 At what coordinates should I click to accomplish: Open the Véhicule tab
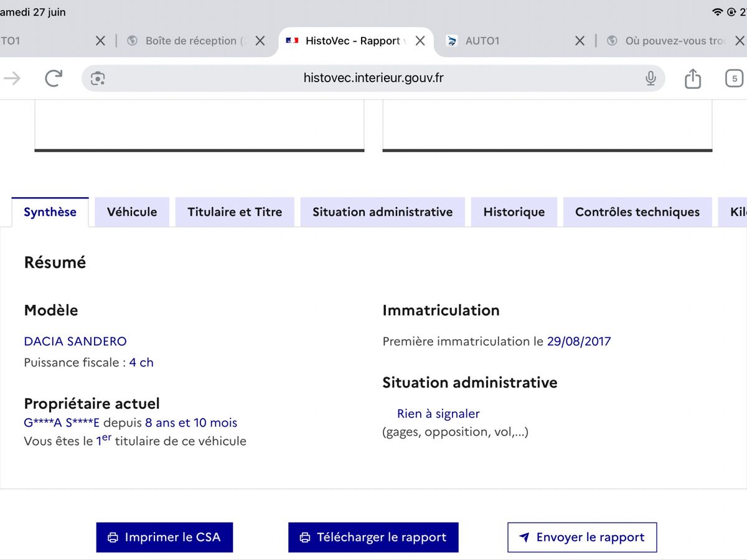coord(132,212)
